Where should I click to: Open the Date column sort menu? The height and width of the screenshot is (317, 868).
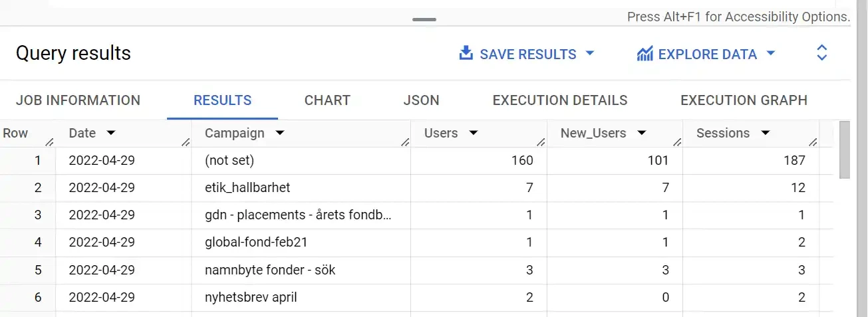click(111, 133)
